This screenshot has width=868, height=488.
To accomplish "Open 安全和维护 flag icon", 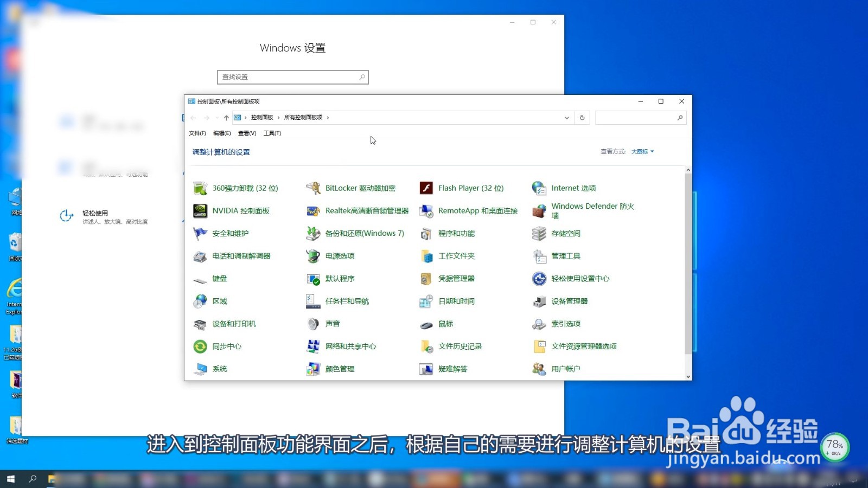I will tap(200, 234).
